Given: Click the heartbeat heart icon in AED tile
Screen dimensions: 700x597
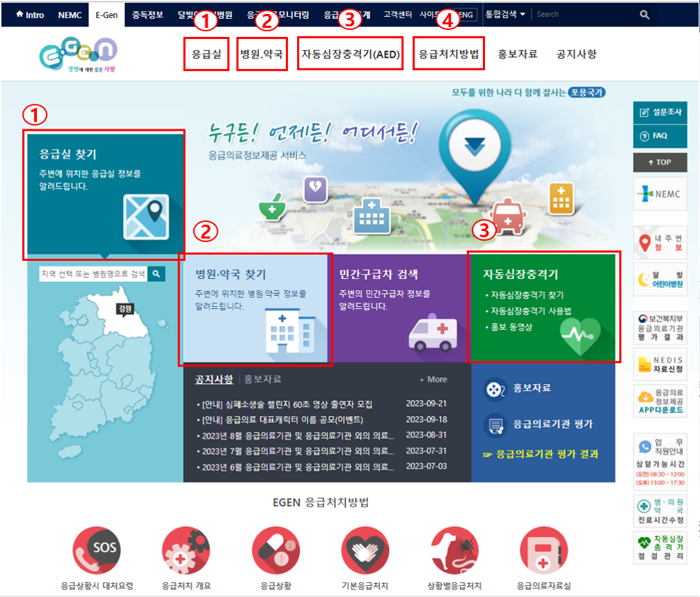Looking at the screenshot, I should [x=581, y=336].
